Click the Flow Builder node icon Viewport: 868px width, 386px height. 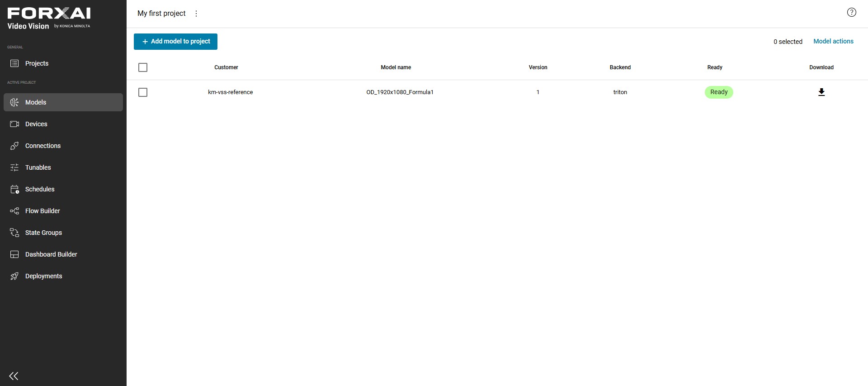pyautogui.click(x=14, y=211)
